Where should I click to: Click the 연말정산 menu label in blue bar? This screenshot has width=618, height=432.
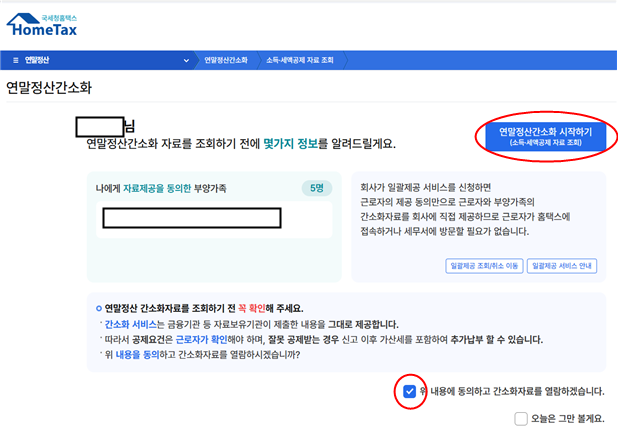point(36,61)
